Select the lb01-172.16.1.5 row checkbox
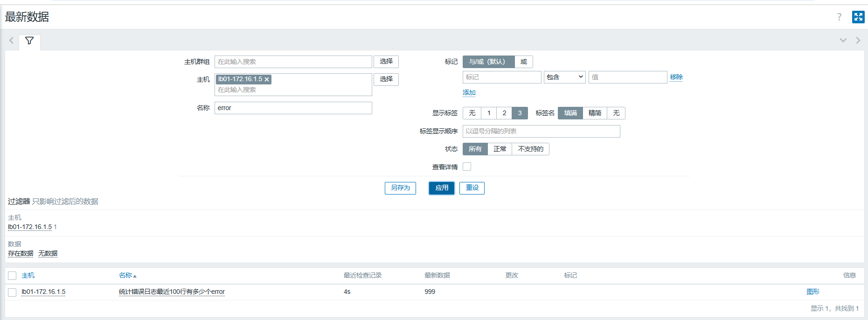The height and width of the screenshot is (320, 868). click(12, 292)
